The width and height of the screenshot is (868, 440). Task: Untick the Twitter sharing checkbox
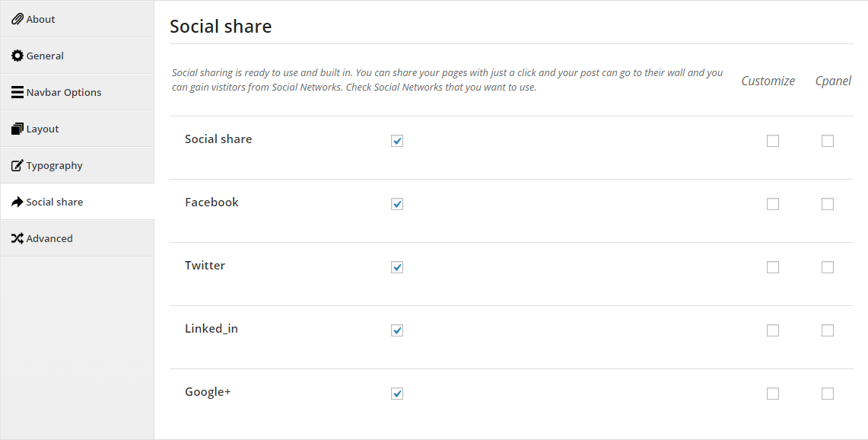(397, 267)
